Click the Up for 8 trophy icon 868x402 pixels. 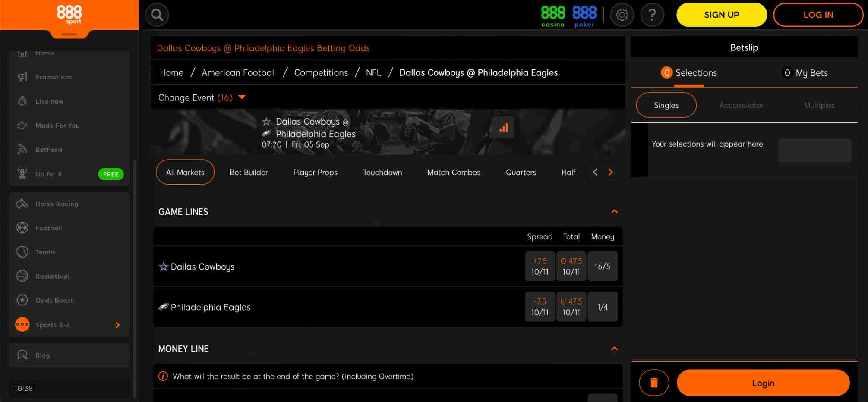(22, 173)
